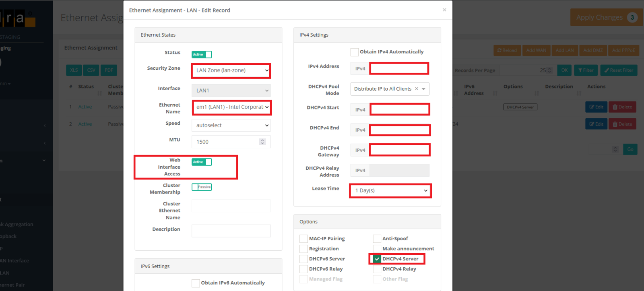Screen dimensions: 644x291
Task: Export the table as XLS
Action: [74, 70]
